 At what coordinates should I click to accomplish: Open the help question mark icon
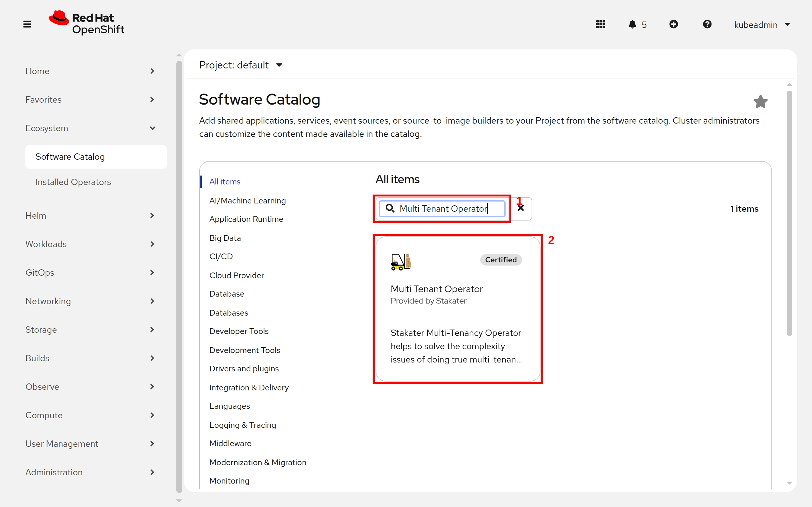tap(707, 24)
